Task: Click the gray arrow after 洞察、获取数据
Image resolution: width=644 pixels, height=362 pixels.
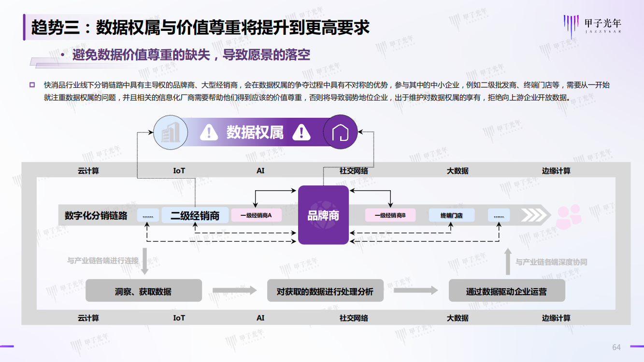Action: point(235,290)
